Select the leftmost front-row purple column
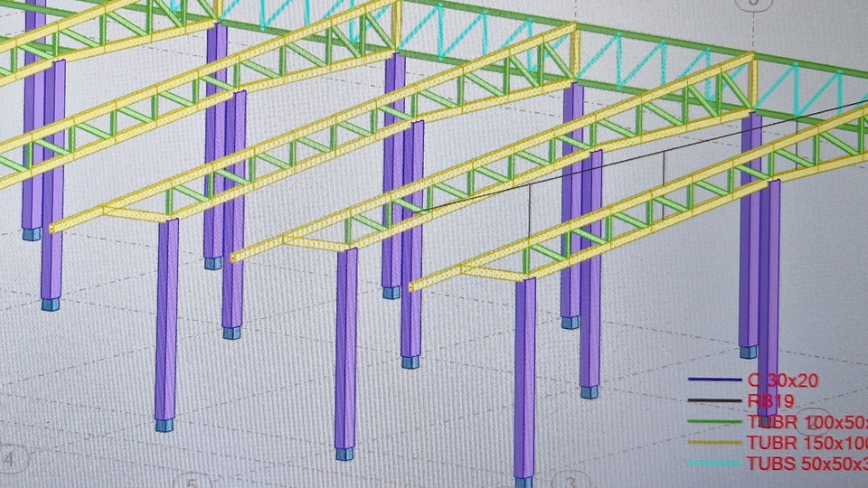The width and height of the screenshot is (868, 488). point(165,316)
